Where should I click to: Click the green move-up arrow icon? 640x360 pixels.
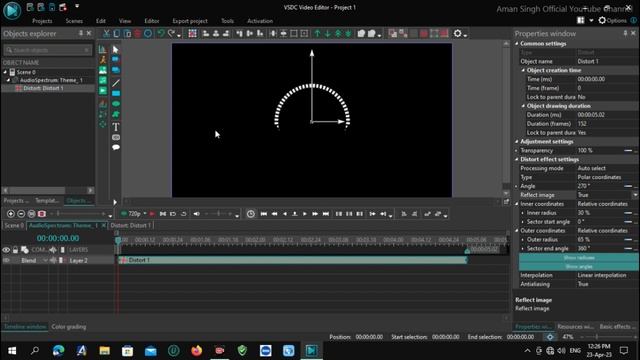317,33
